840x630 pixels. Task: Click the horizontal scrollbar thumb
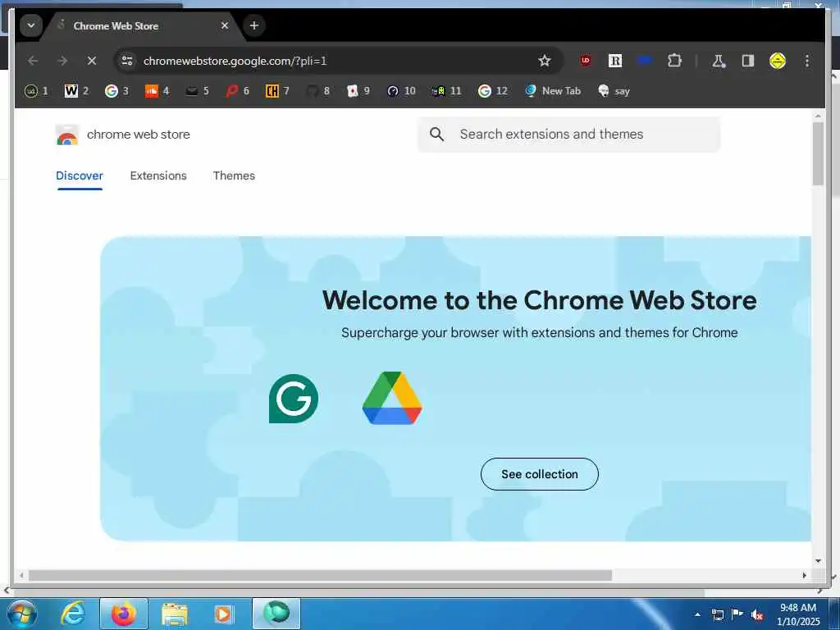tap(320, 575)
